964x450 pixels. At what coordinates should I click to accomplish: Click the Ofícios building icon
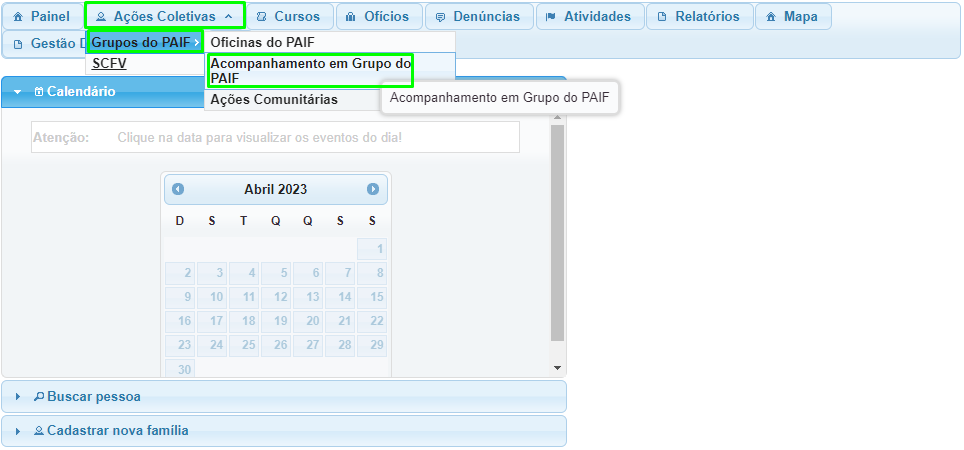click(351, 17)
